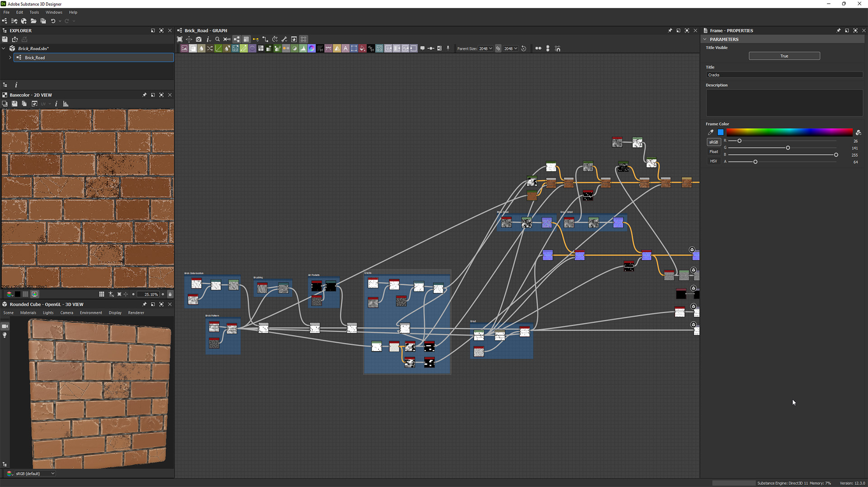This screenshot has height=487, width=868.
Task: Click the eyedropper color picker icon
Action: click(711, 132)
